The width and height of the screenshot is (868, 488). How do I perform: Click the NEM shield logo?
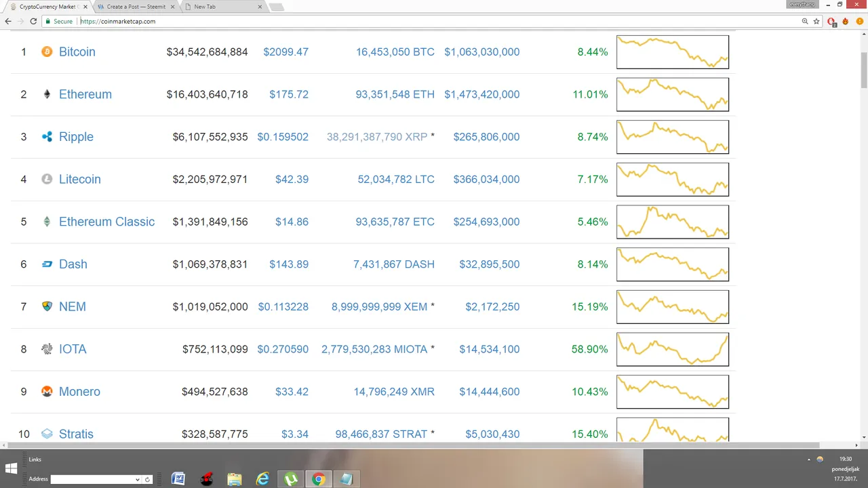point(47,306)
